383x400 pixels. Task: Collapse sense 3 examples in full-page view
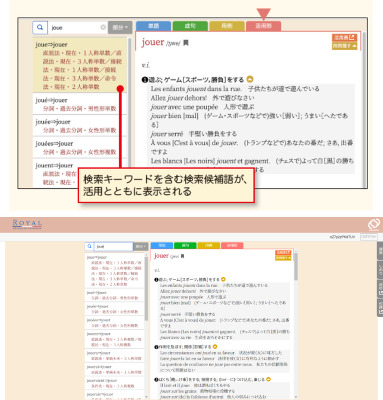pos(268,379)
